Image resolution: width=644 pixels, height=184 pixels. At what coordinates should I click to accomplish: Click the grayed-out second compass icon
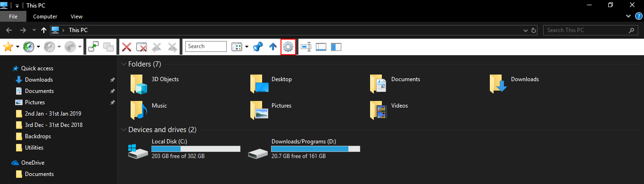click(49, 47)
